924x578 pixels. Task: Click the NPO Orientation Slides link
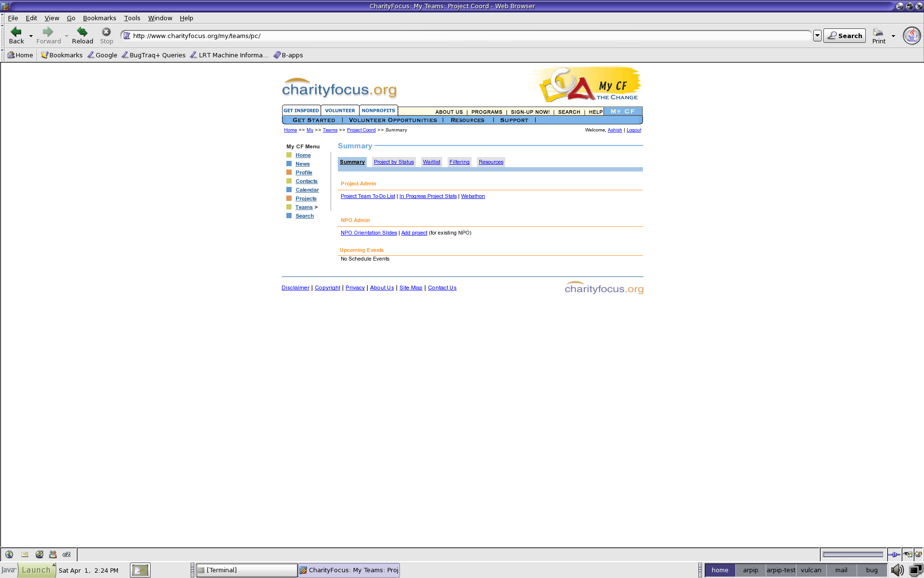[369, 233]
